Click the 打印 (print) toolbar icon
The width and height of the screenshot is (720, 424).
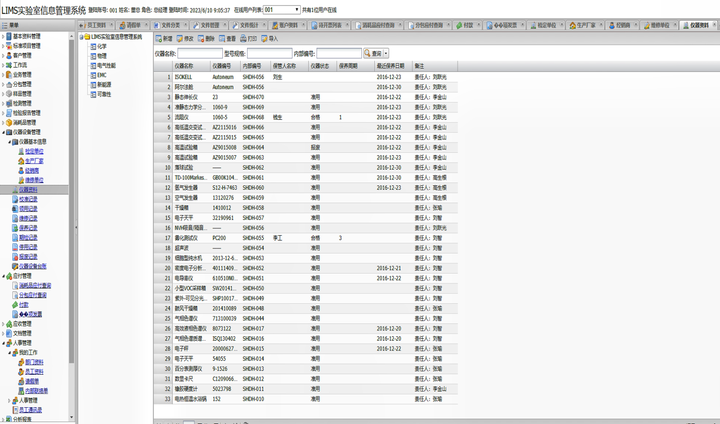243,39
